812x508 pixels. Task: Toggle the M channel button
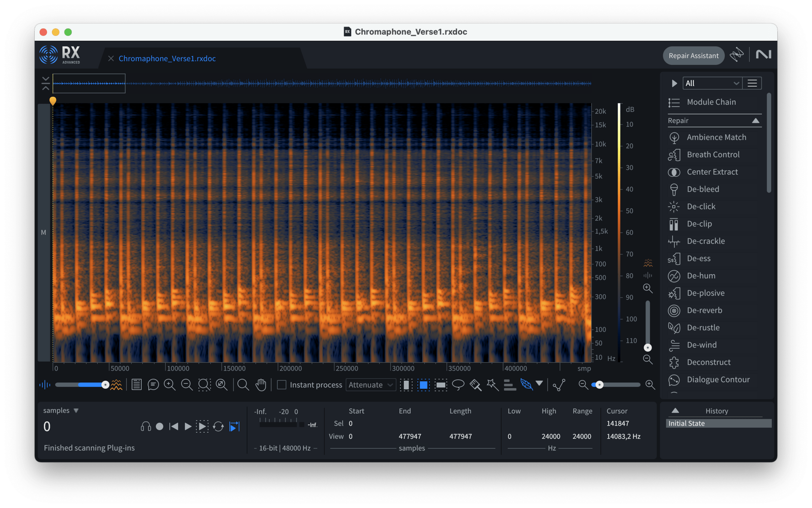44,233
